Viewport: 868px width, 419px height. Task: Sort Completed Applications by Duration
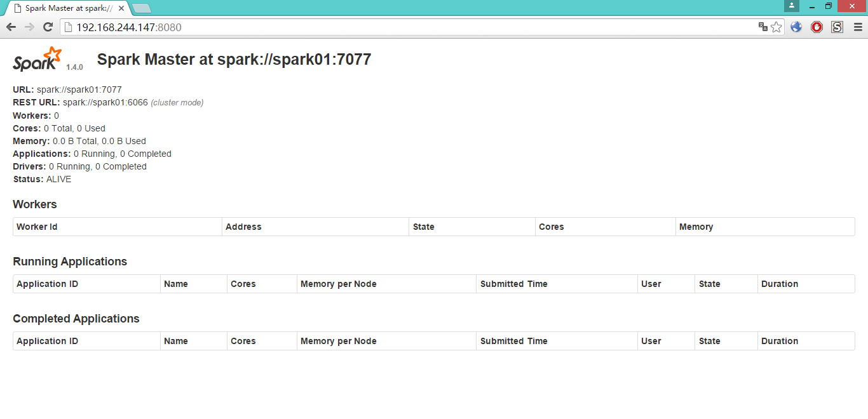pyautogui.click(x=779, y=341)
